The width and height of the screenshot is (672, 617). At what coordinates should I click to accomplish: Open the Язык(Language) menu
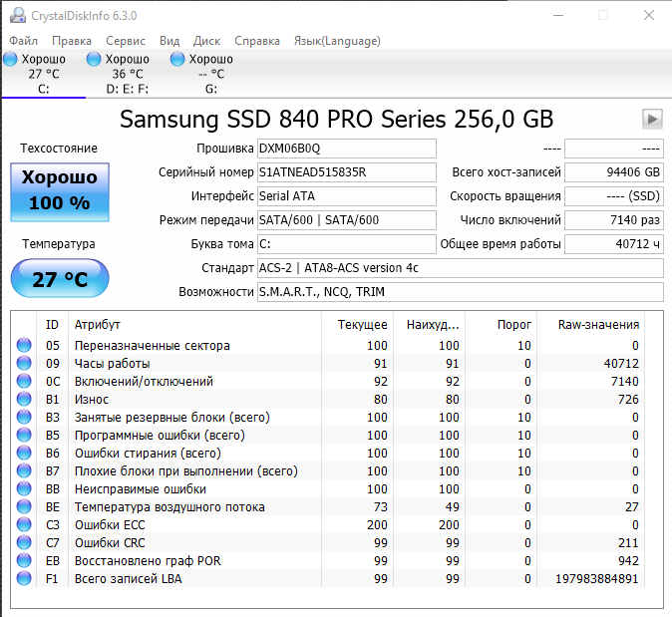click(337, 41)
